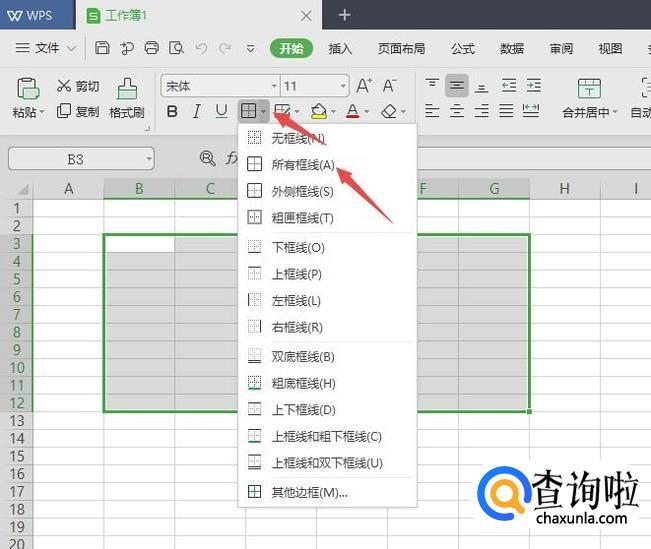Screen dimensions: 651x549
Task: Click Merge and Center (合并居中) button
Action: pyautogui.click(x=589, y=98)
